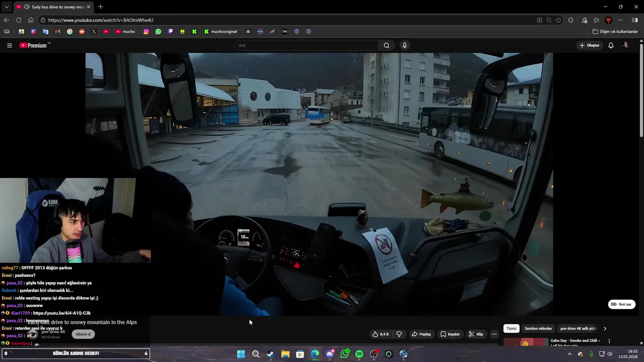Open the X (Twitter) bookmark
The width and height of the screenshot is (644, 362).
94,31
